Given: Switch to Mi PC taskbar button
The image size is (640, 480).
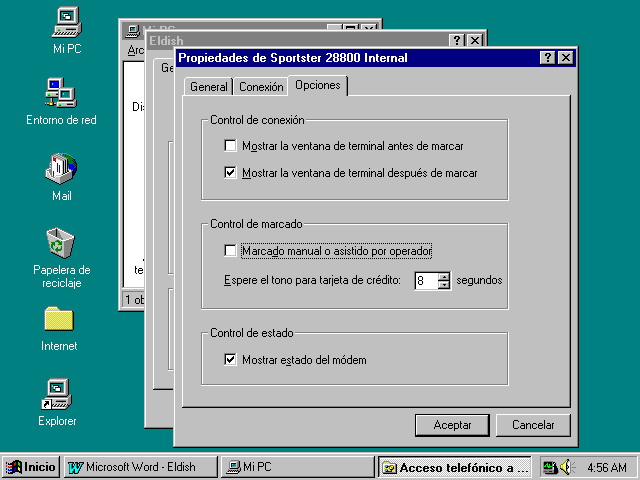Looking at the screenshot, I should [298, 467].
